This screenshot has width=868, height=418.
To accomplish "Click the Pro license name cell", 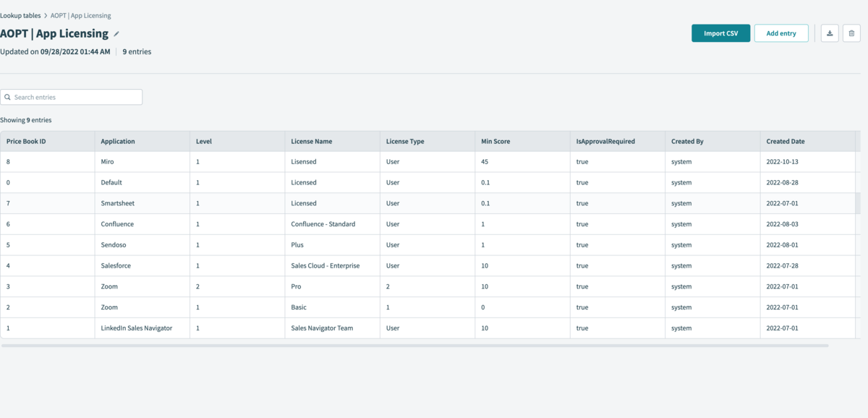I will click(332, 287).
